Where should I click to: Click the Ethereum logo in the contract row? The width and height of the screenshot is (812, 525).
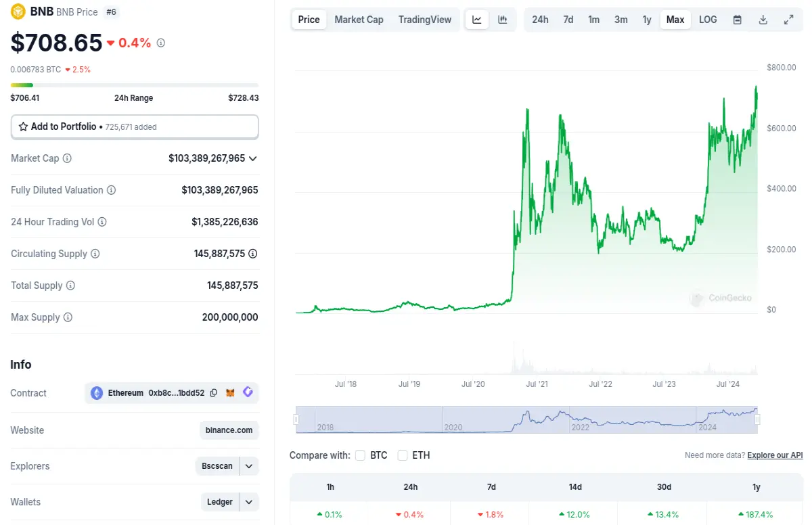97,393
